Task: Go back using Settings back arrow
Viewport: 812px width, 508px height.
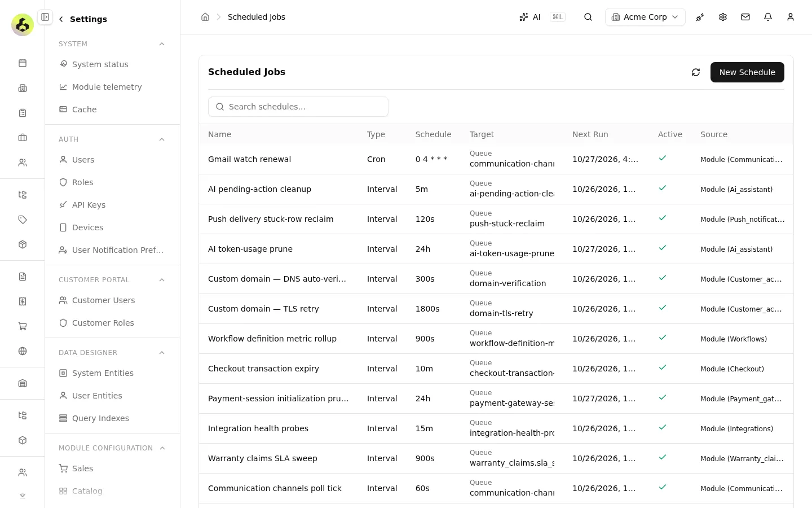Action: [x=61, y=19]
